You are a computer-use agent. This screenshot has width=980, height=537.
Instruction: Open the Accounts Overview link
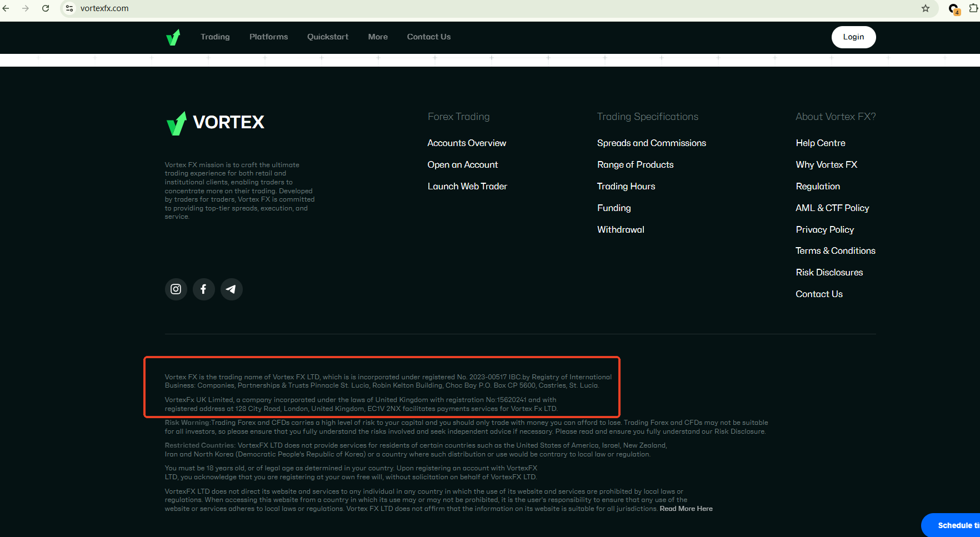pos(467,143)
